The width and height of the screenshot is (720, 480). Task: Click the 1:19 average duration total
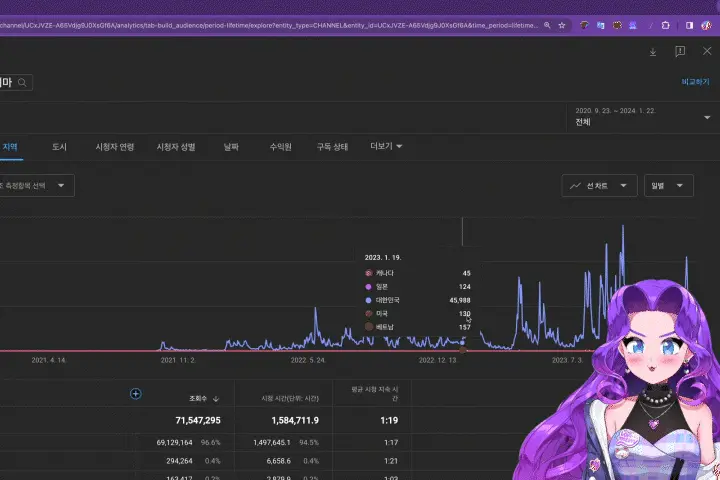389,420
